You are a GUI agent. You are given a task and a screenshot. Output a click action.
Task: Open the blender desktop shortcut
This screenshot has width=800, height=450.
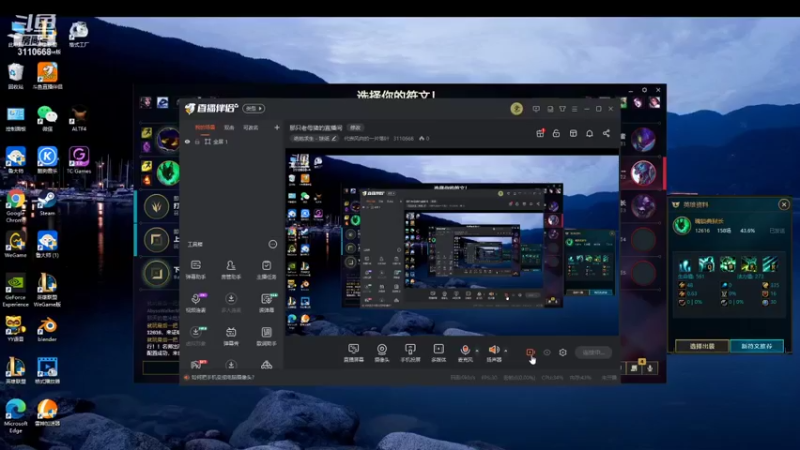47,330
